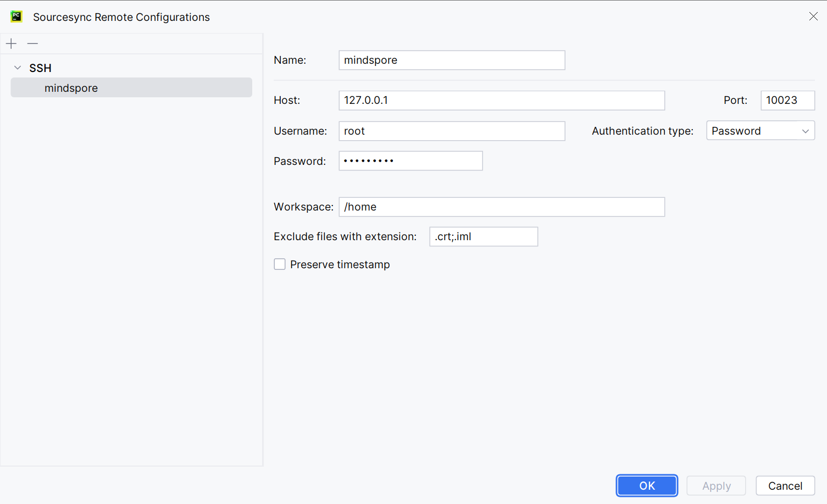Click the Apply button

[x=716, y=486]
